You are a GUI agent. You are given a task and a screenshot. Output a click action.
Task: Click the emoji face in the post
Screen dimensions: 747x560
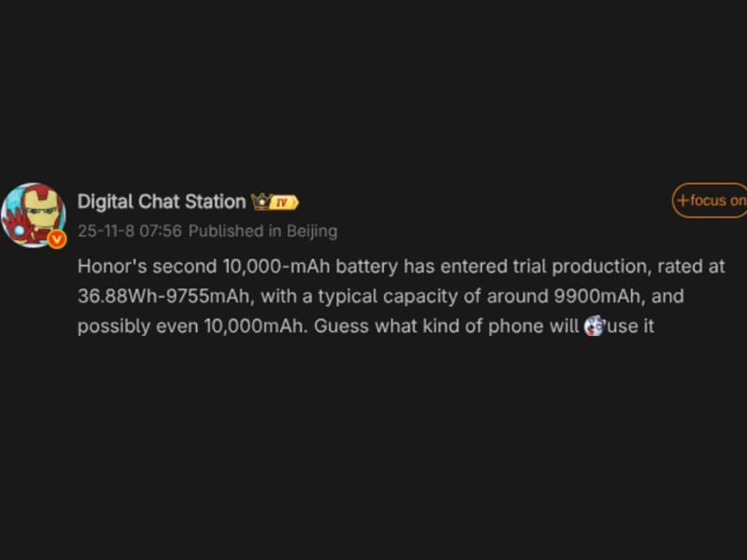(594, 327)
